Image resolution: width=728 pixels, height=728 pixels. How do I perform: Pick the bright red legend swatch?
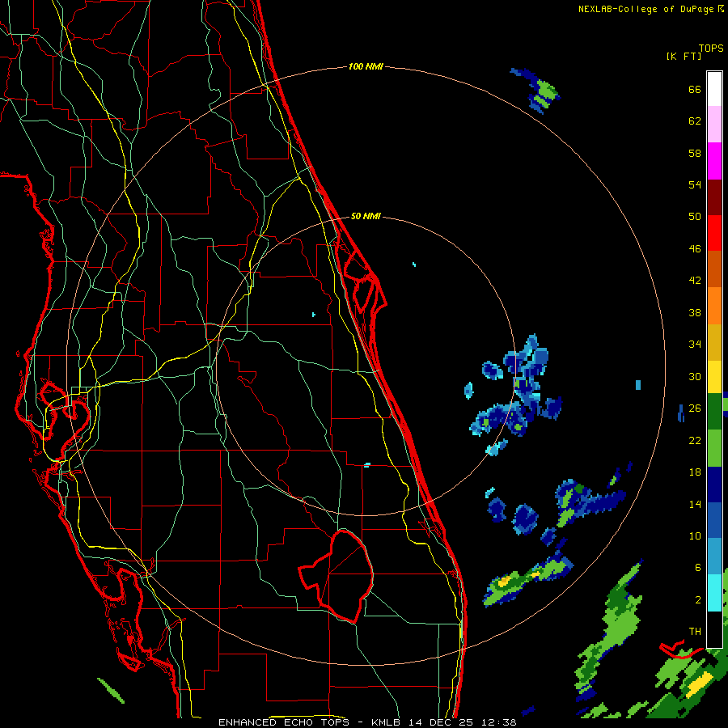tap(714, 233)
